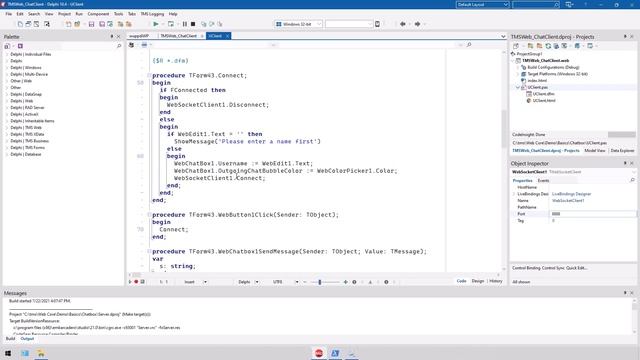640x360 pixels.
Task: Open the Project menu
Action: coord(64,14)
